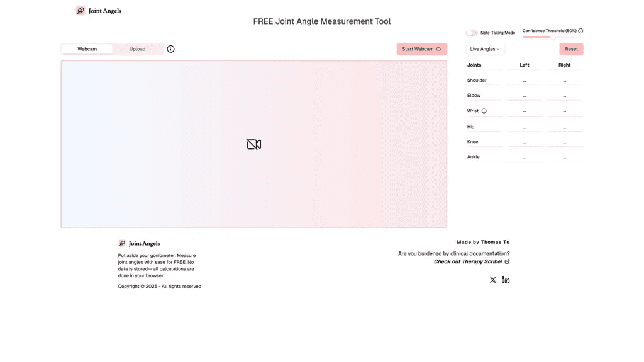Click the Ankle row label
The height and width of the screenshot is (362, 644).
tap(473, 157)
